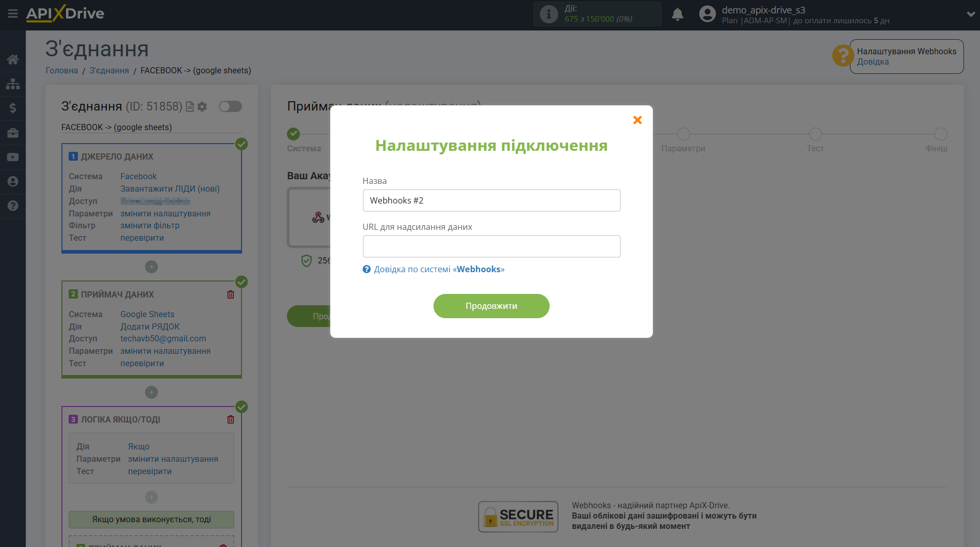
Task: Open the video tutorials icon in sidebar
Action: (13, 157)
